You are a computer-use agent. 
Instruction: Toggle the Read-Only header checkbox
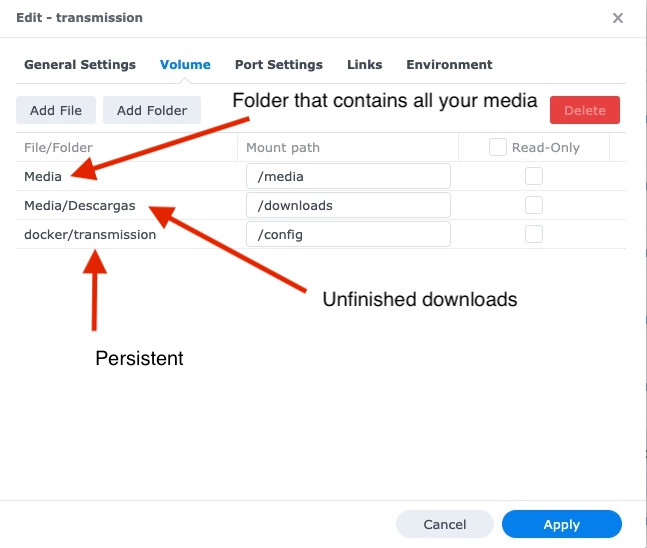[497, 147]
